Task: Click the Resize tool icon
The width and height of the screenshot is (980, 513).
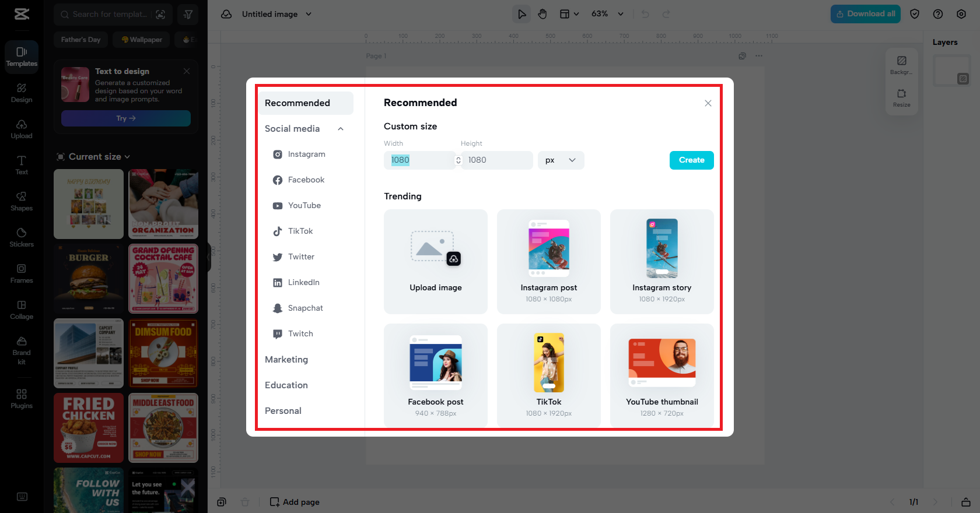Action: [901, 97]
